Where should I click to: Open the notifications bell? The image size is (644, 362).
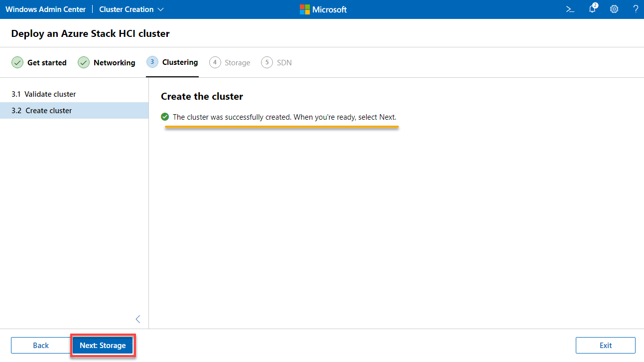point(592,8)
